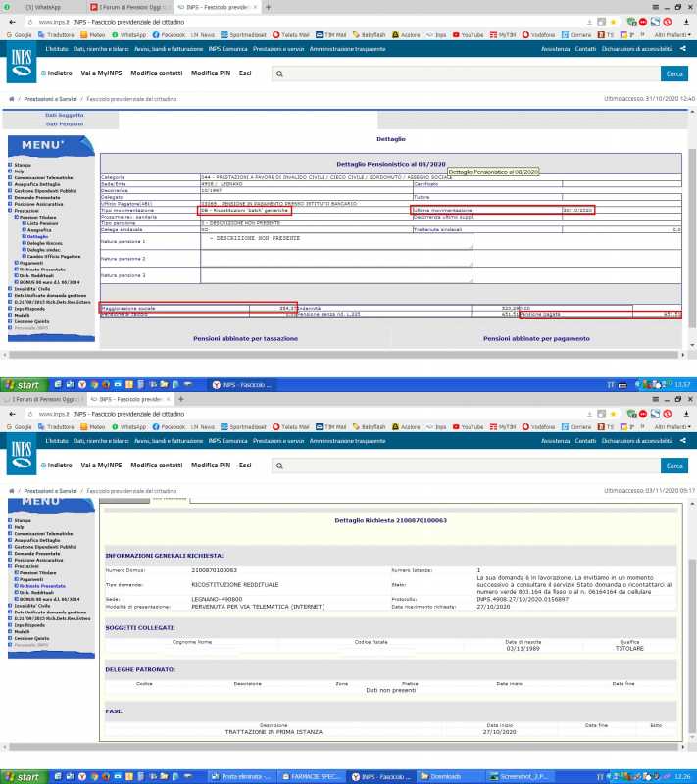The image size is (697, 784).
Task: Select Deleghe Riscoss. in the menu tree
Action: tap(45, 243)
